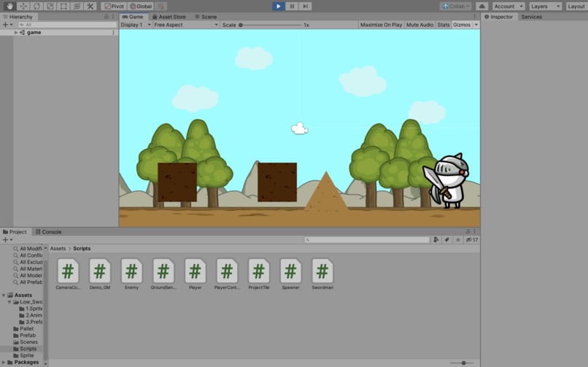Toggle grid snapping icon in toolbar
Viewport: 588px width, 367px height.
pos(161,6)
